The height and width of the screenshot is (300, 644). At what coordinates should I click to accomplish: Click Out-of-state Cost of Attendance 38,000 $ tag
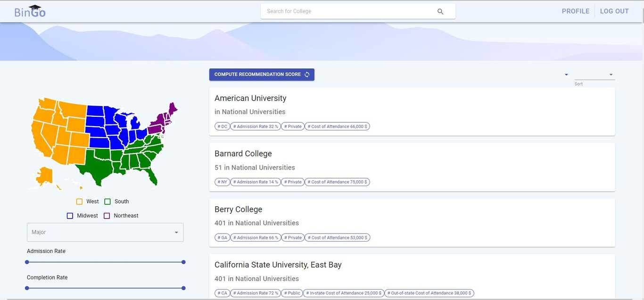coord(429,293)
